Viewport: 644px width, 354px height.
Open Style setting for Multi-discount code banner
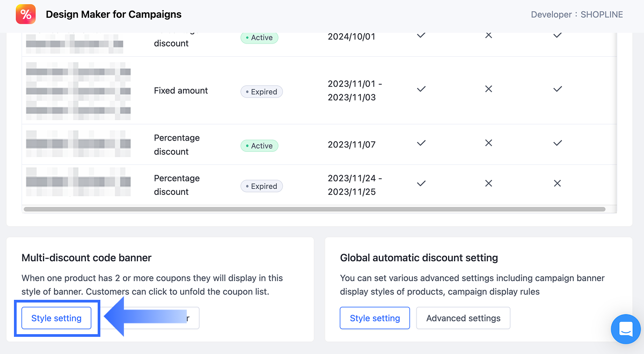pos(56,318)
